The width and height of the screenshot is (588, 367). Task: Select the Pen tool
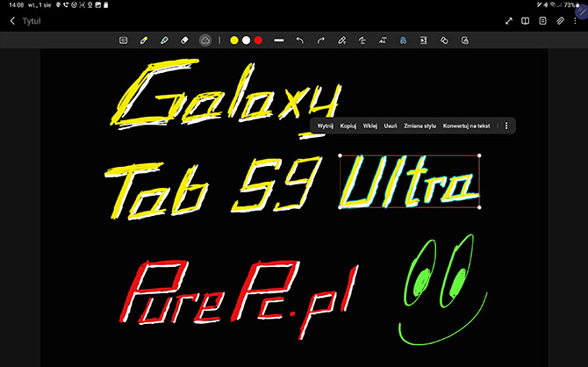click(144, 40)
